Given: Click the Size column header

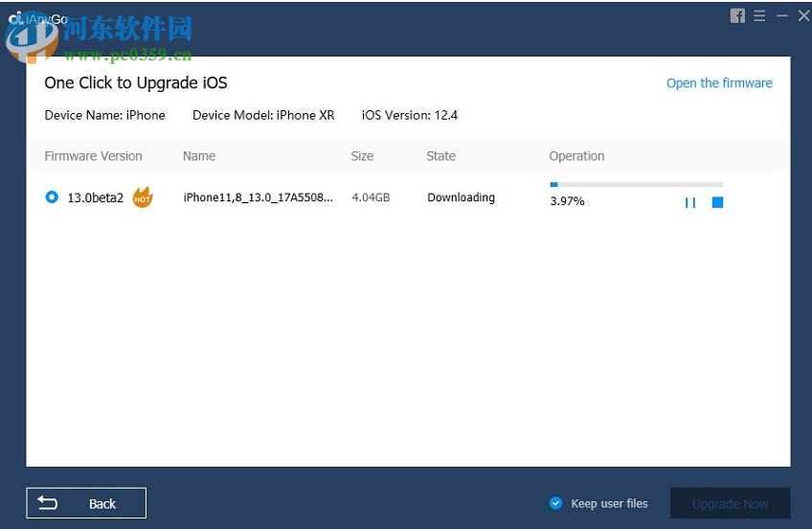Looking at the screenshot, I should click(x=362, y=156).
